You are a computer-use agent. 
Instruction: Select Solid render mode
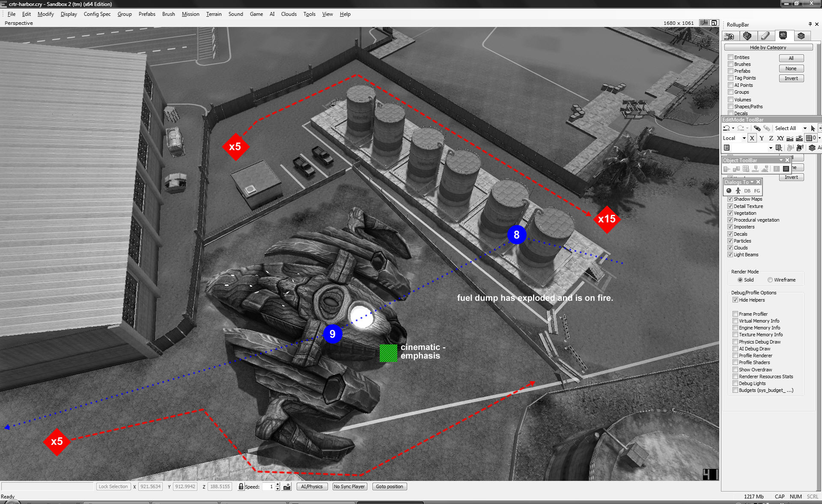coord(740,280)
